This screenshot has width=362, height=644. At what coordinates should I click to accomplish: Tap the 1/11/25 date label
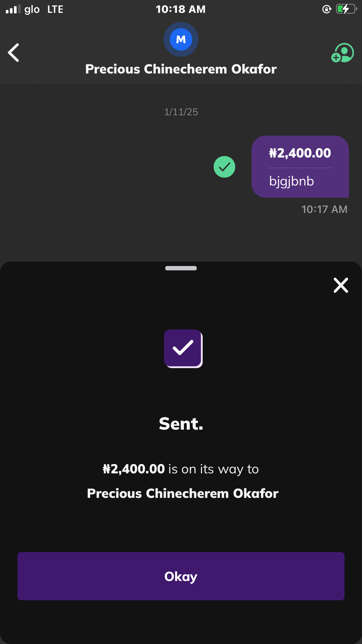tap(181, 112)
